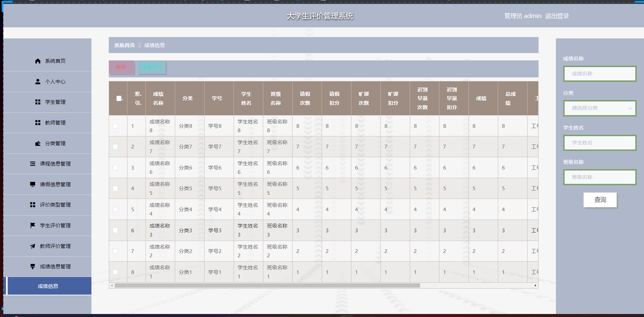Click 管理员 admin user label
The width and height of the screenshot is (644, 317).
coord(523,16)
